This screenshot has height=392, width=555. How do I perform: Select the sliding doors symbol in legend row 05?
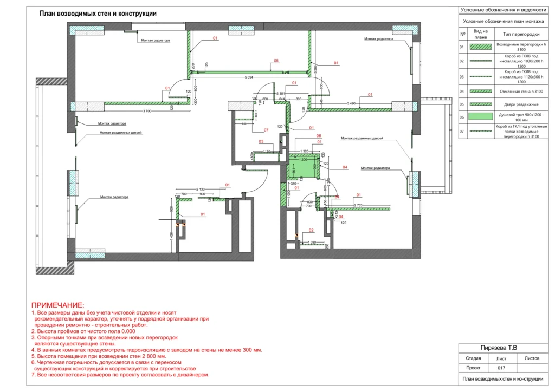tap(480, 103)
